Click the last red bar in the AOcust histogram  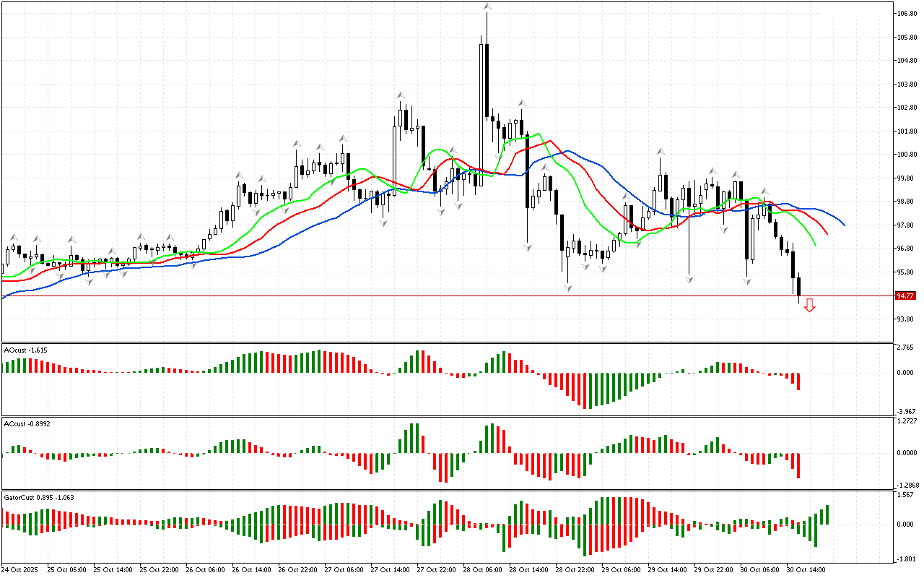click(x=798, y=381)
